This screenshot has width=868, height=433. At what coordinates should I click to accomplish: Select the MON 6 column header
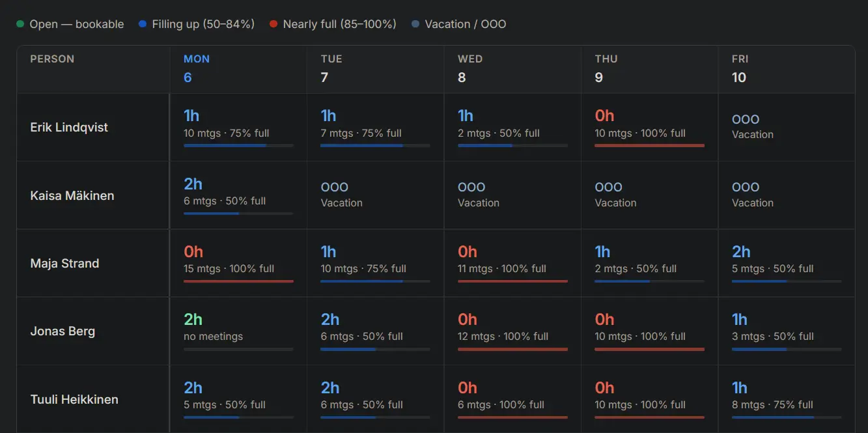coord(197,68)
